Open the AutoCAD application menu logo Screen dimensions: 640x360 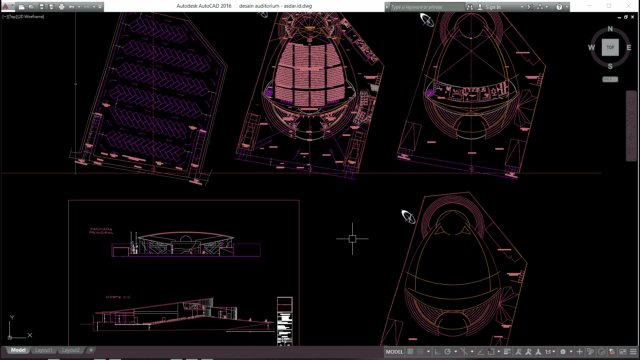pos(6,6)
